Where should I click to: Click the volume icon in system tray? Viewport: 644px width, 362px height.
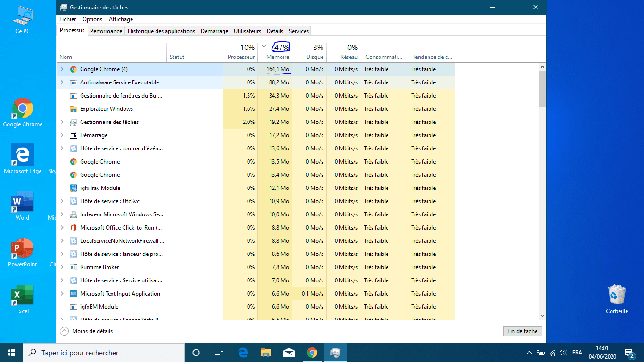tap(562, 353)
